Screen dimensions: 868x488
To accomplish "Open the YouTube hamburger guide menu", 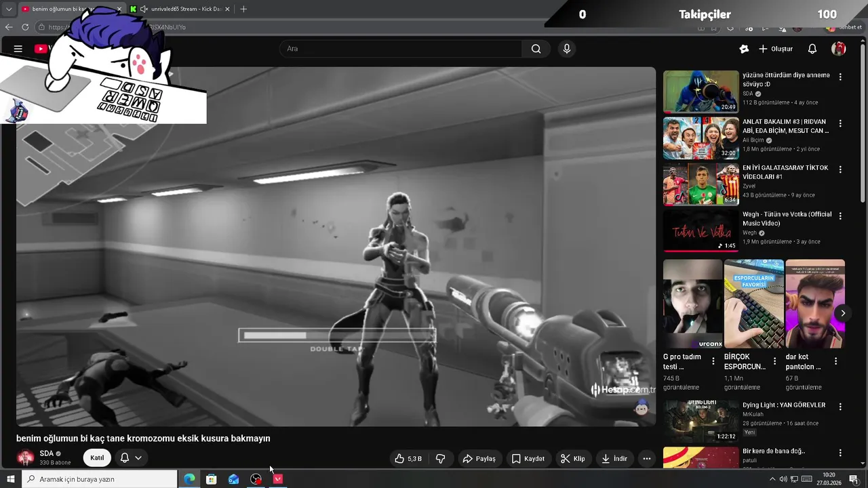I will [x=18, y=49].
